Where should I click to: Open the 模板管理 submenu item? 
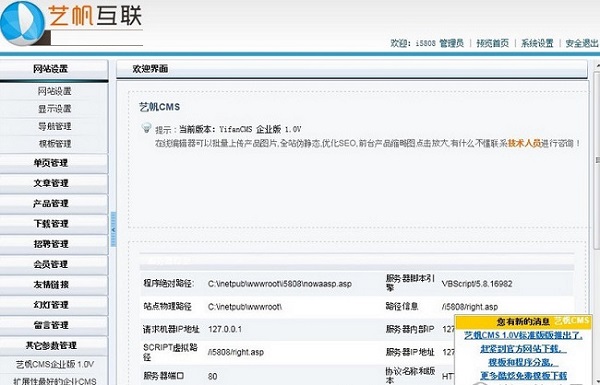pos(54,144)
